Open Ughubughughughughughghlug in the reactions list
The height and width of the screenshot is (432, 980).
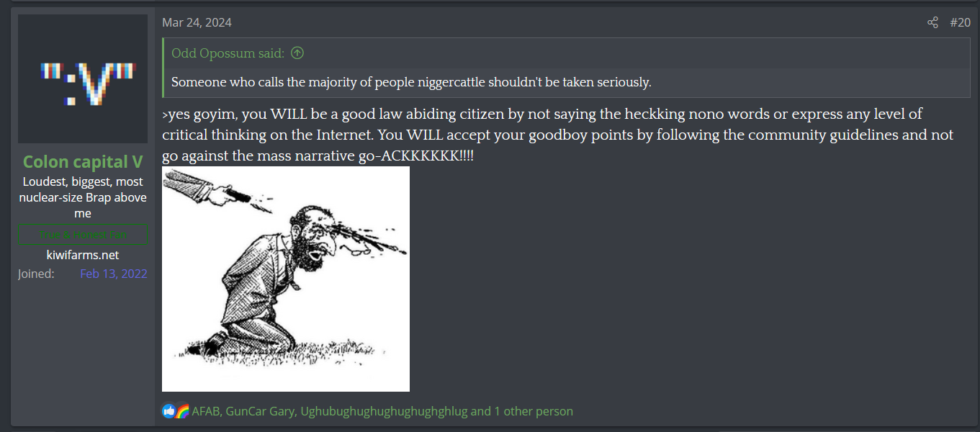(384, 411)
